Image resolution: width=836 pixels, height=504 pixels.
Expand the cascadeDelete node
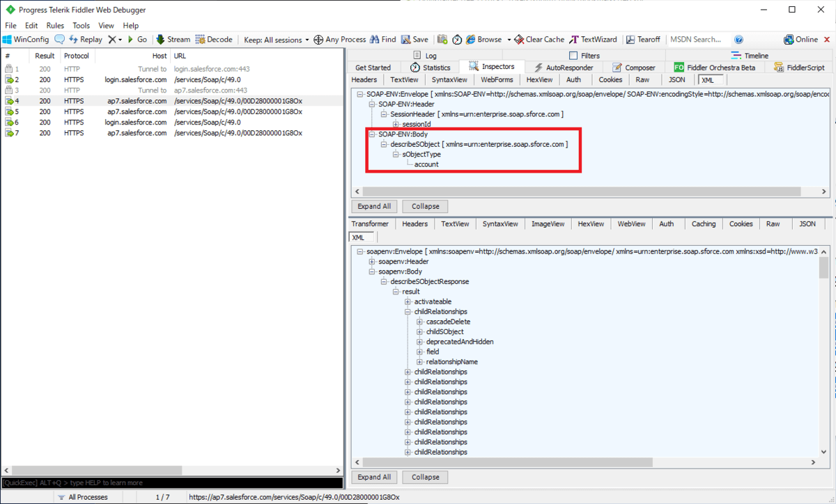point(419,322)
